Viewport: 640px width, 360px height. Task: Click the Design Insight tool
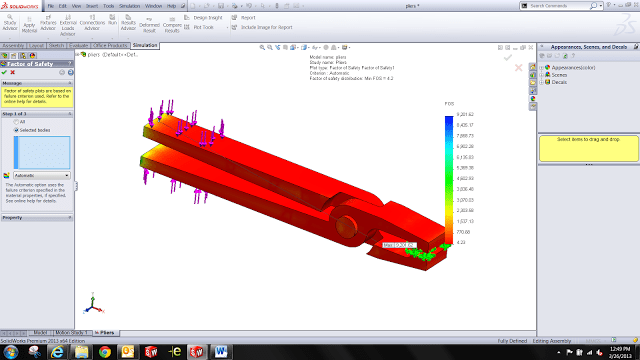(203, 18)
